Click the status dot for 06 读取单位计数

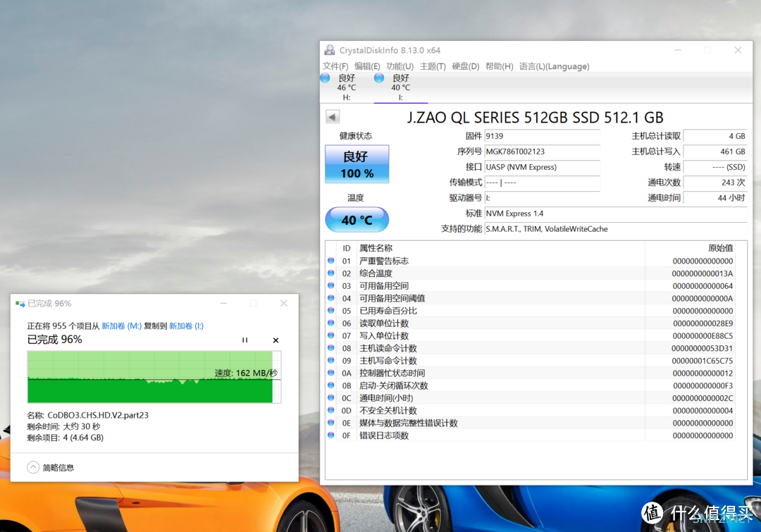[x=331, y=323]
